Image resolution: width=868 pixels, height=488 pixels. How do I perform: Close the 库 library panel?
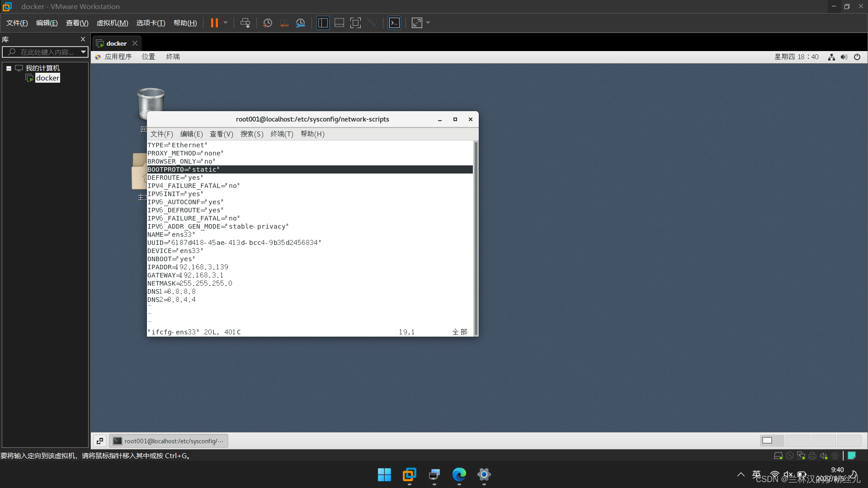coord(83,39)
